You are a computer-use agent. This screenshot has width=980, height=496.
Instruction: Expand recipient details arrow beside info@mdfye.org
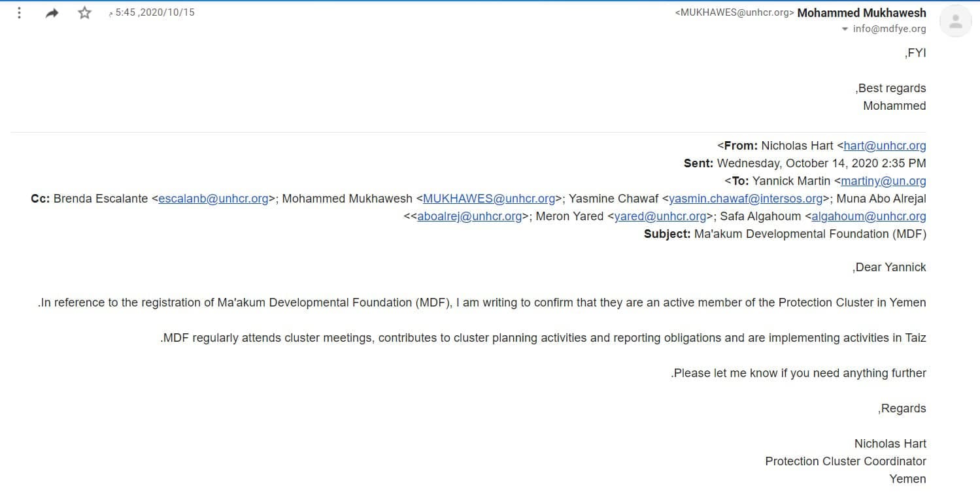coord(845,29)
